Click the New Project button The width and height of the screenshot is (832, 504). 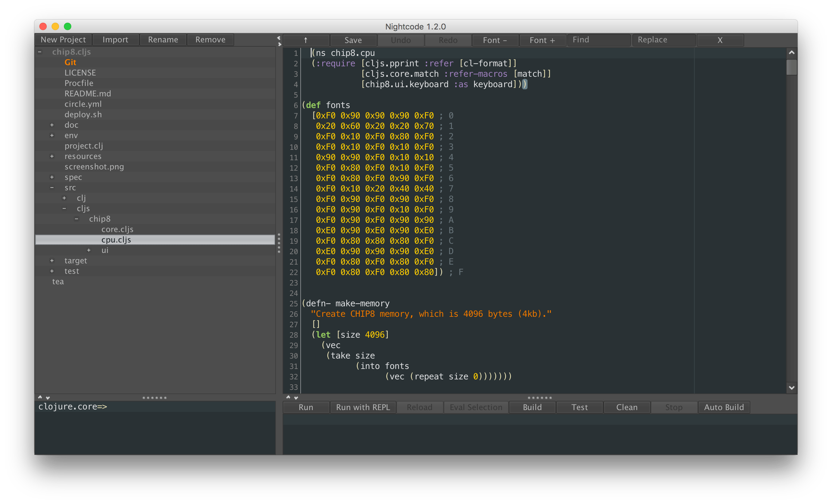pyautogui.click(x=63, y=40)
